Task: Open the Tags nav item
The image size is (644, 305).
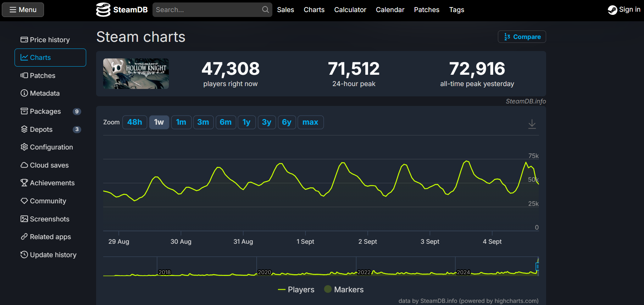Action: 457,10
